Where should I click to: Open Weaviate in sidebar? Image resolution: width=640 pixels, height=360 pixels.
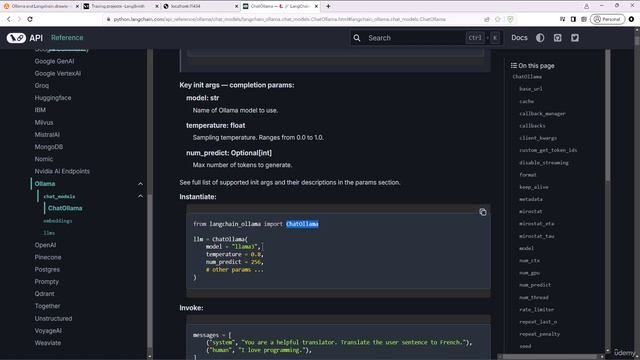[47, 343]
